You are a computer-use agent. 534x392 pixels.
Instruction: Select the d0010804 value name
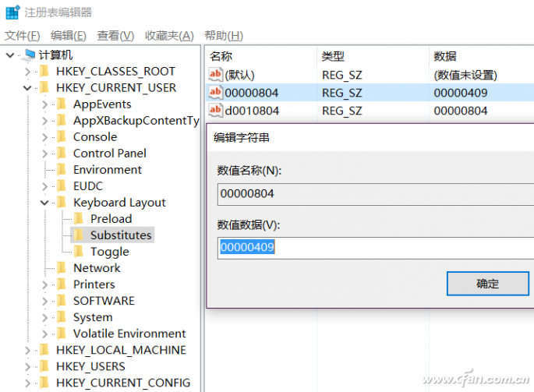[x=252, y=111]
